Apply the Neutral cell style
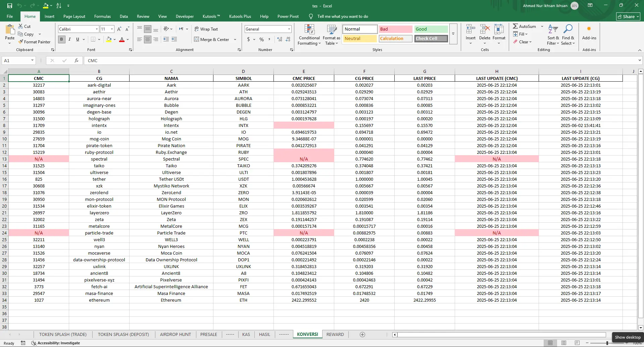 coord(360,39)
